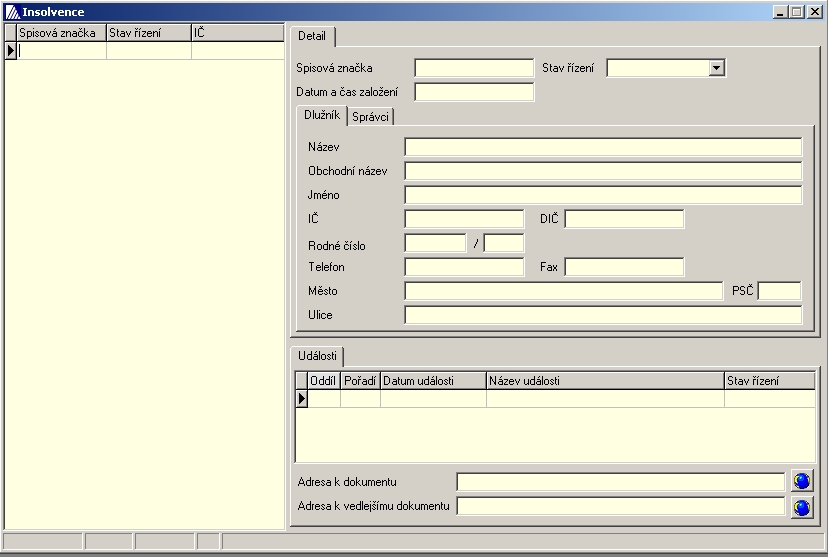Screen dimensions: 828x557
Task: Select first row indicator in left grid
Action: coord(11,51)
